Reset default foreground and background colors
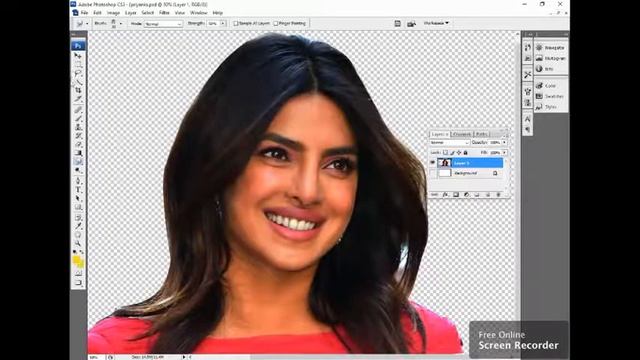The height and width of the screenshot is (360, 640). (x=75, y=252)
